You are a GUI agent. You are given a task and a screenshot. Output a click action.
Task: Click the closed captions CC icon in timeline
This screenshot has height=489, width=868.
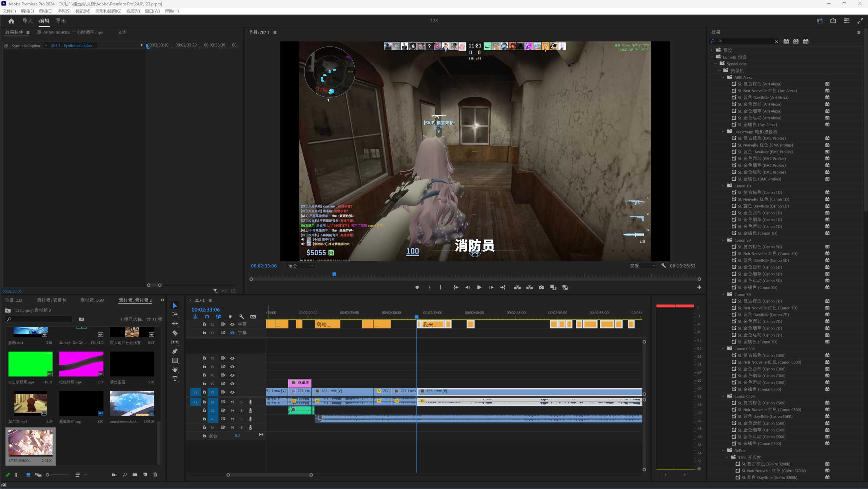253,317
